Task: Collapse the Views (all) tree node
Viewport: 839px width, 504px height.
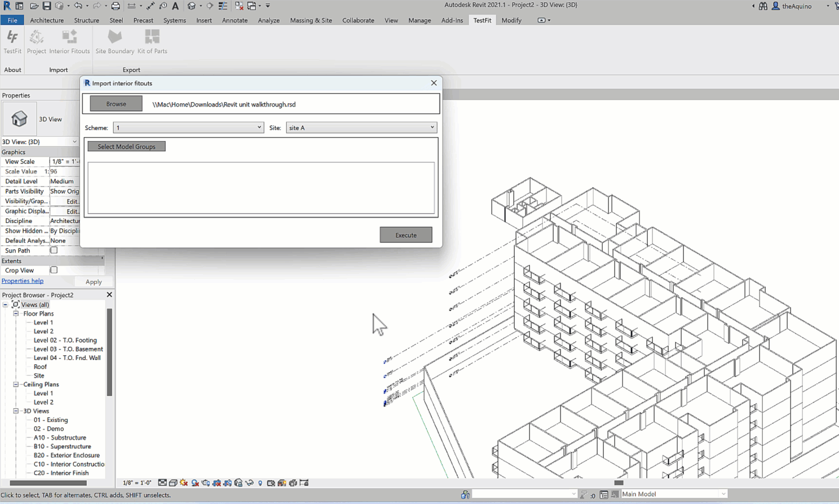Action: (6, 304)
